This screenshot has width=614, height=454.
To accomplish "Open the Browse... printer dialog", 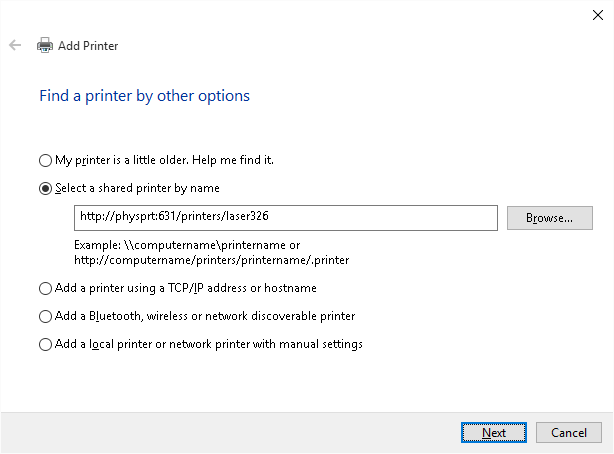I will (549, 218).
